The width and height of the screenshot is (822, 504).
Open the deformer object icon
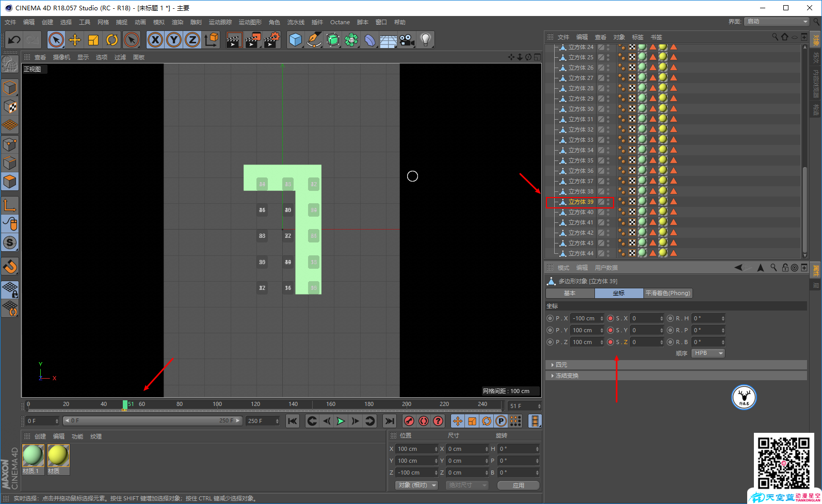370,40
